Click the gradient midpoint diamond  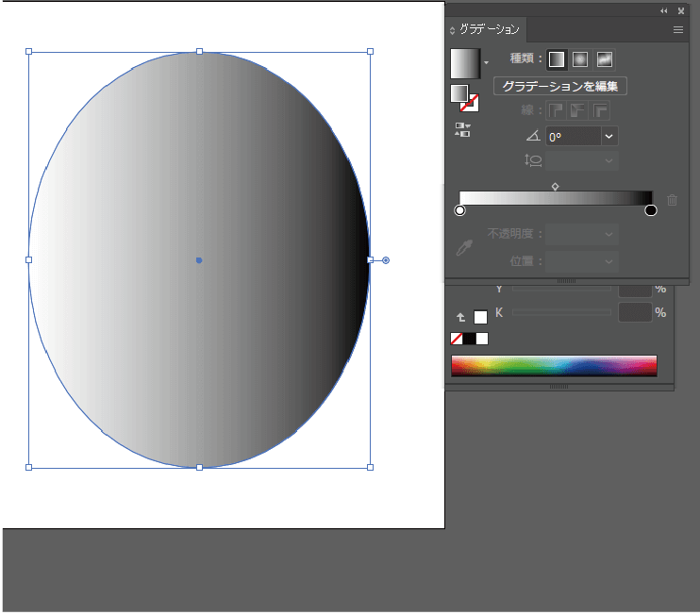pos(555,187)
